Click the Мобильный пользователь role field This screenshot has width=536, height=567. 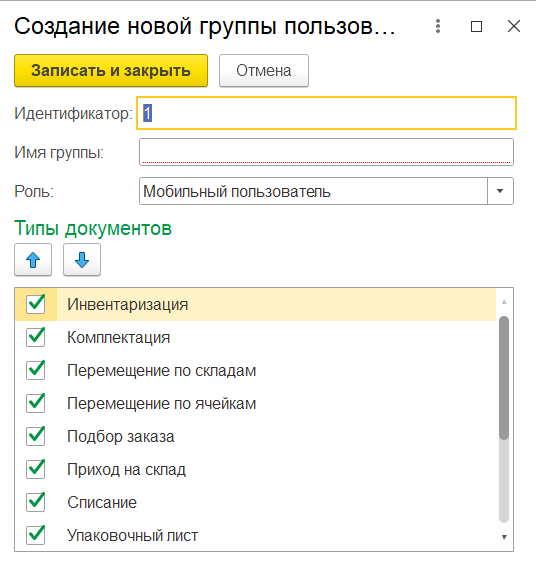coord(313,191)
